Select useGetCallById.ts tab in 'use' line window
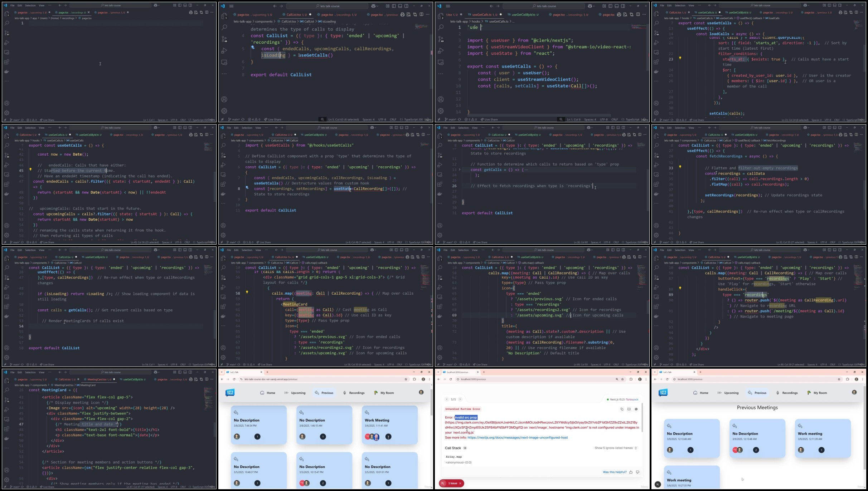 (x=523, y=15)
